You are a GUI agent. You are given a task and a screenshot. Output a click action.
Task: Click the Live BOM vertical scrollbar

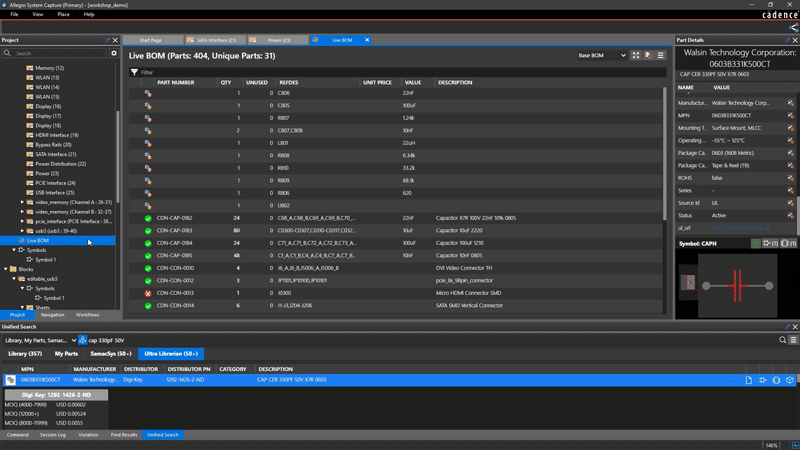[x=664, y=153]
